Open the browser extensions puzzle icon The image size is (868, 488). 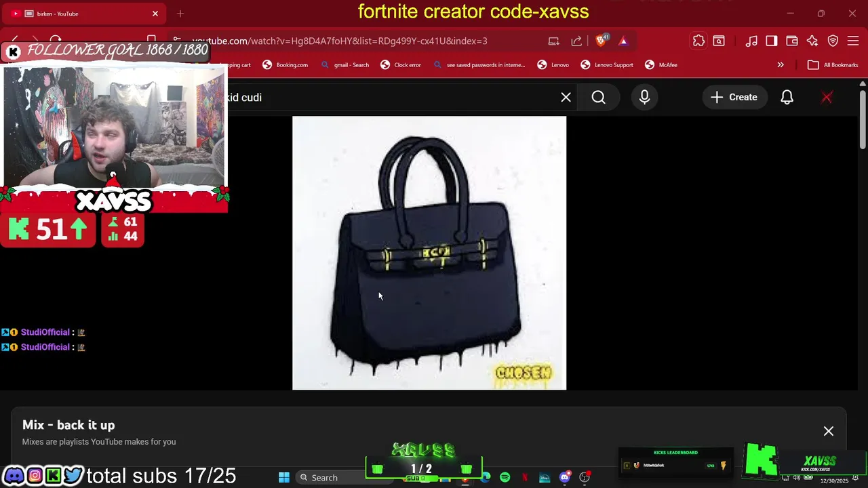[698, 41]
